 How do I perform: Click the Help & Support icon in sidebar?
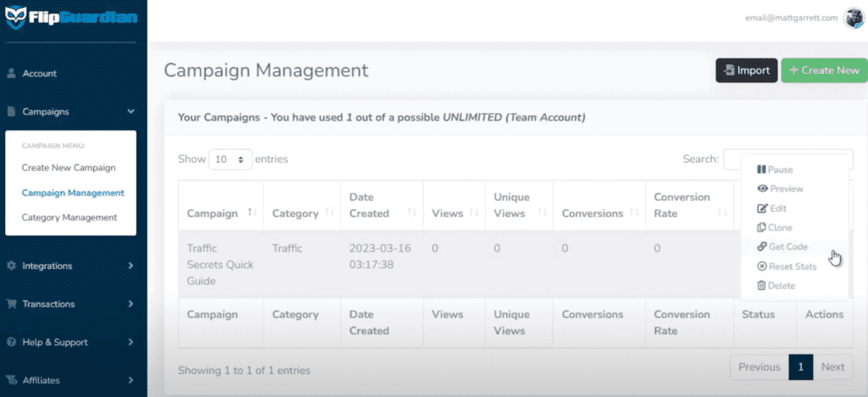coord(11,342)
